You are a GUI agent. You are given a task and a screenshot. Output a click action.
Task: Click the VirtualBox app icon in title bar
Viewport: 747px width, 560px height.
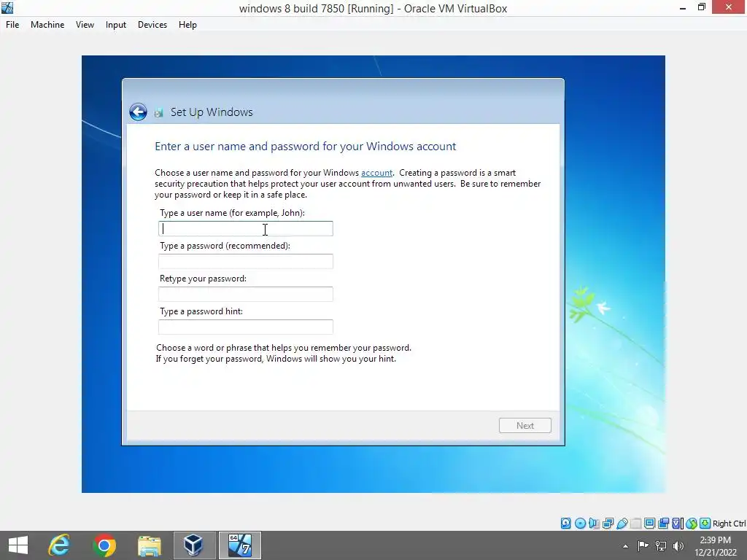7,7
